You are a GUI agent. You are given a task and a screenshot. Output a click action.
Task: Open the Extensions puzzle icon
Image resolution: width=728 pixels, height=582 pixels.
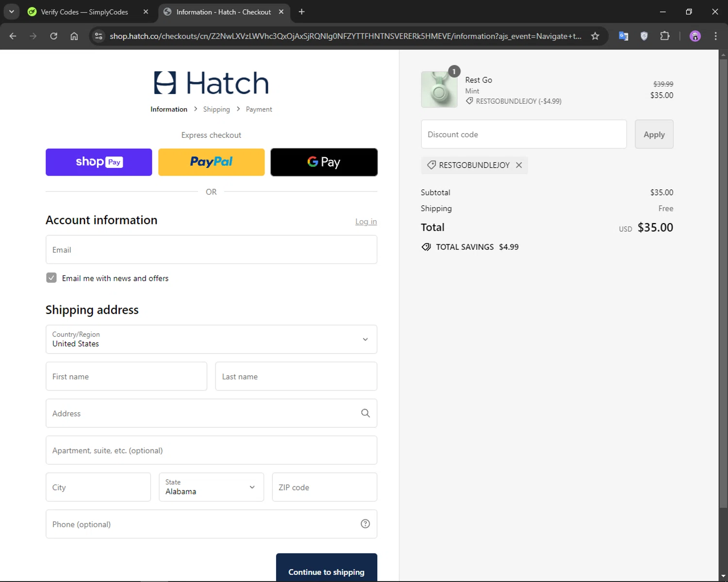[x=665, y=36]
